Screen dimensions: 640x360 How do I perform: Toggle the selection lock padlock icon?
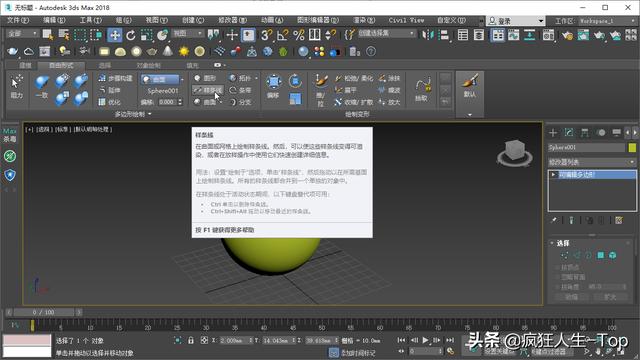(x=191, y=340)
